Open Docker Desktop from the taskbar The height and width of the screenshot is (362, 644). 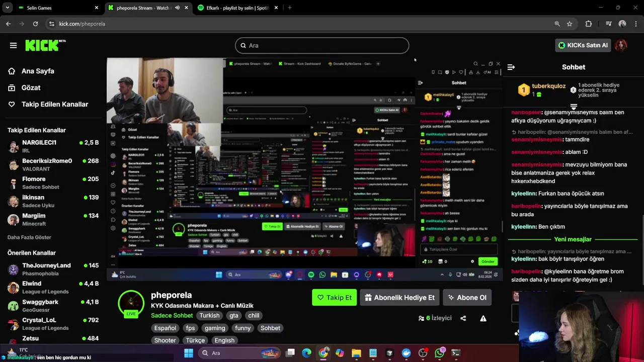click(406, 353)
